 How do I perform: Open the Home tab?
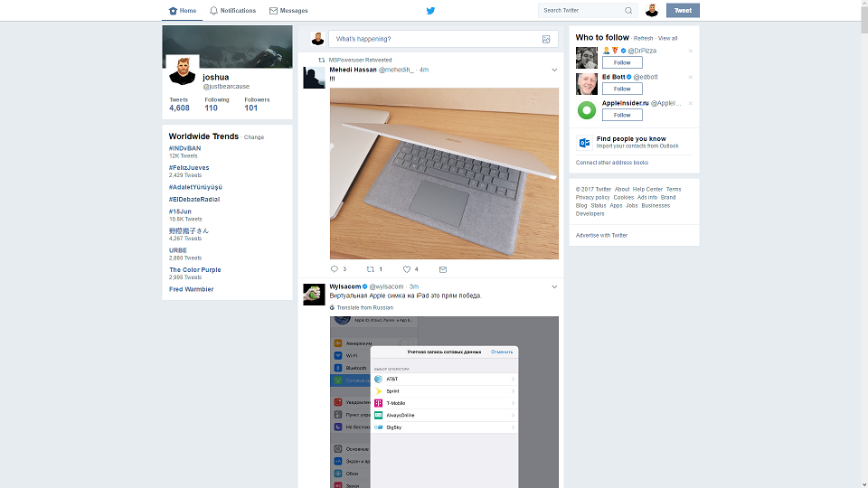pyautogui.click(x=182, y=11)
